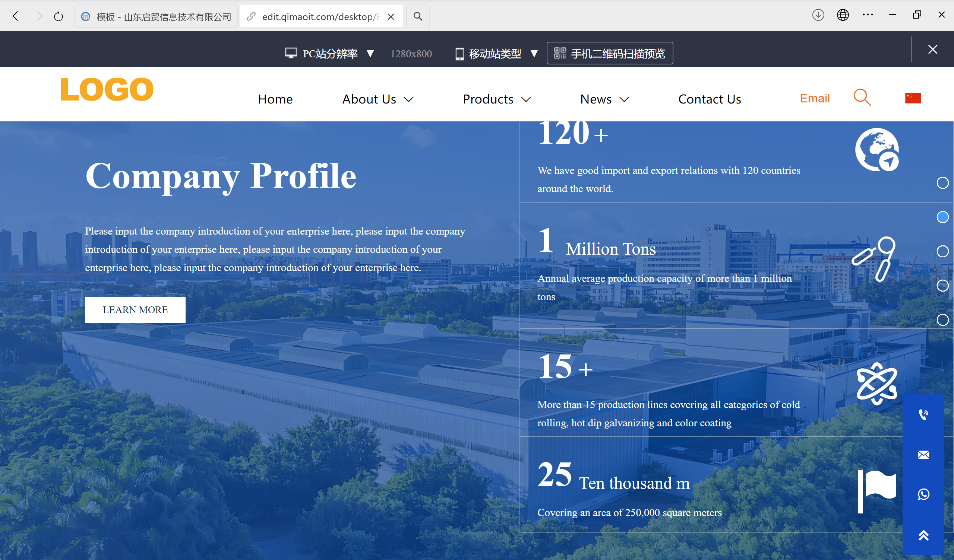Click the email envelope icon in blue sidebar

click(924, 454)
